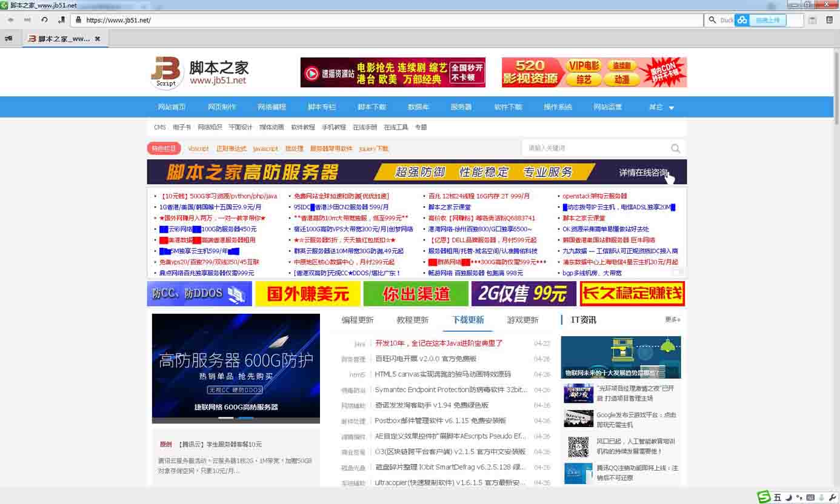The width and height of the screenshot is (840, 504).
Task: Click the 电子书 sub-navigation link
Action: (182, 127)
